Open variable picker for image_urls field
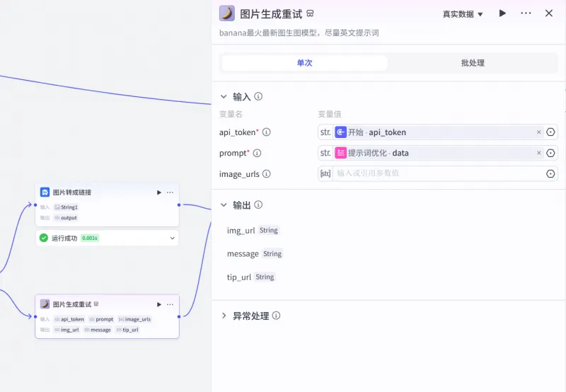The image size is (566, 392). click(x=550, y=174)
